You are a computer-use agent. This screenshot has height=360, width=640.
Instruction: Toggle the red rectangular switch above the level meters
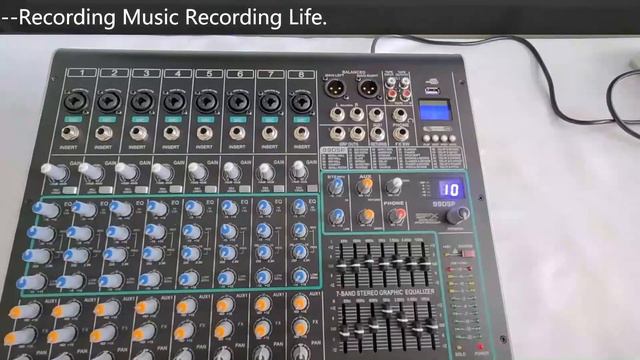tap(468, 253)
